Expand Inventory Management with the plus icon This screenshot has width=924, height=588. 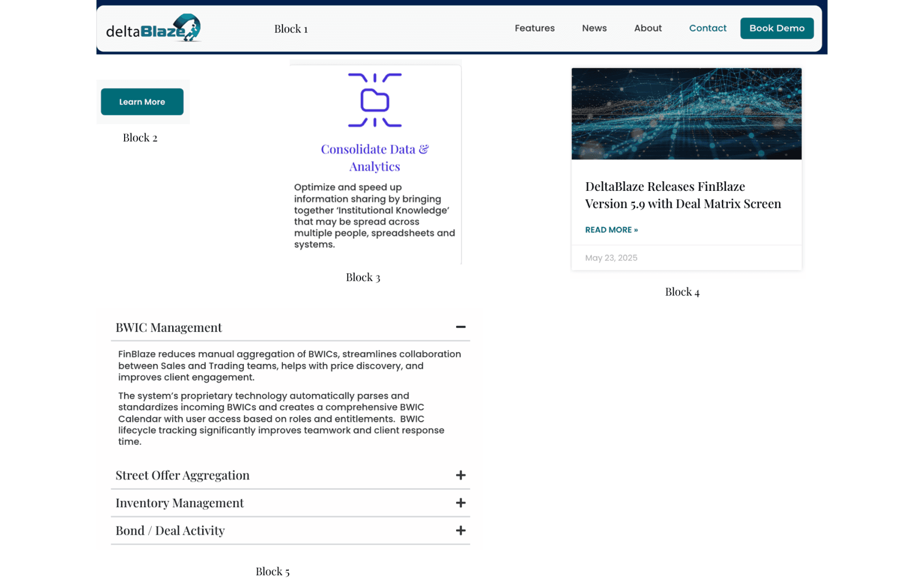click(460, 503)
